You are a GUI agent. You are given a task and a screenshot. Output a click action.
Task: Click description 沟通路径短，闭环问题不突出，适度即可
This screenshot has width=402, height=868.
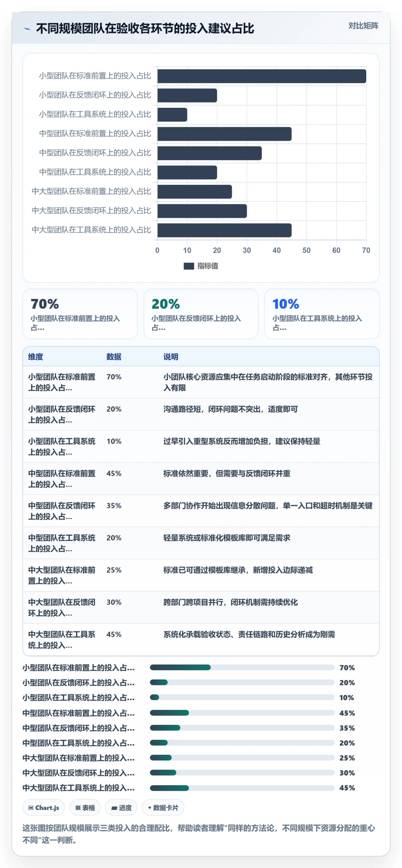(x=230, y=409)
